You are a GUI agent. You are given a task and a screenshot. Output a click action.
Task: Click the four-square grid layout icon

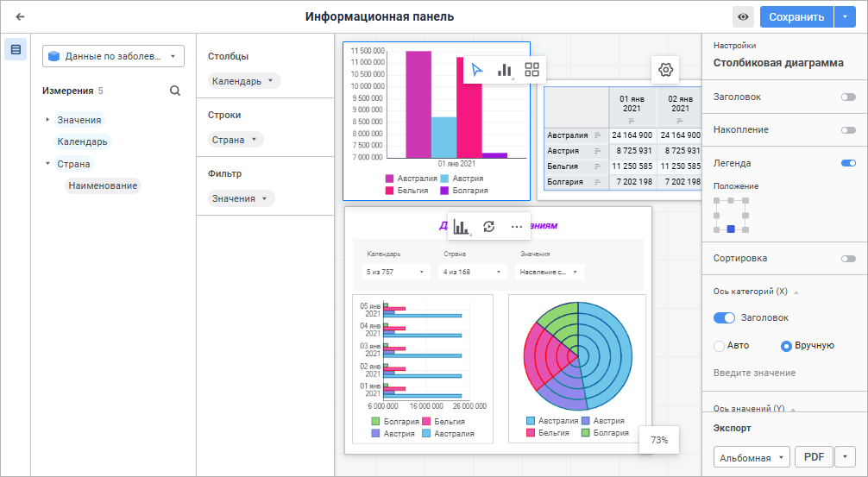(532, 70)
